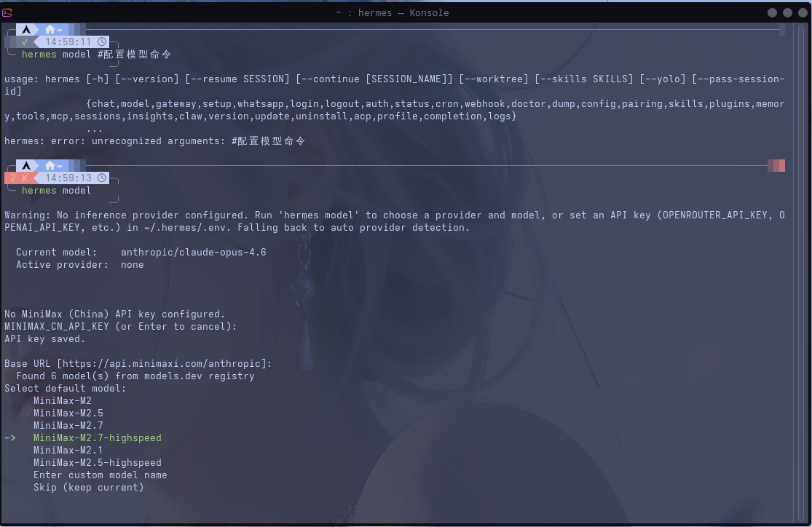The width and height of the screenshot is (812, 527).
Task: Click Enter custom model name option
Action: tap(100, 475)
